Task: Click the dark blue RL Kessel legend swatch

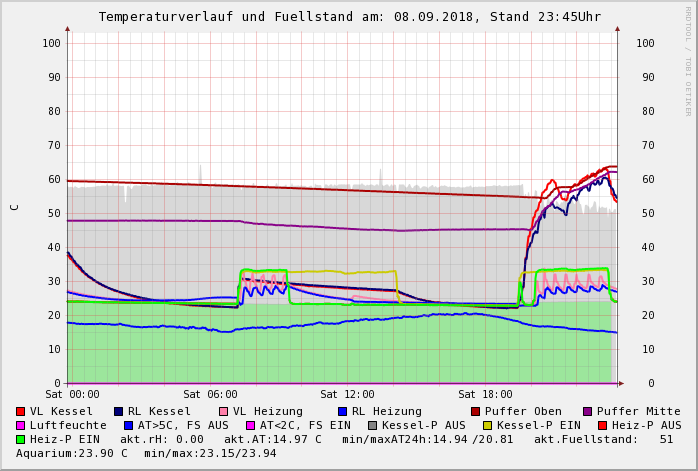Action: pyautogui.click(x=119, y=411)
